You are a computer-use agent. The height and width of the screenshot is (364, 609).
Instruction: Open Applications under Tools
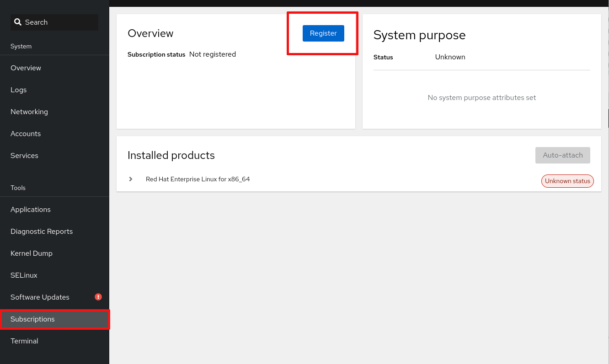coord(31,210)
